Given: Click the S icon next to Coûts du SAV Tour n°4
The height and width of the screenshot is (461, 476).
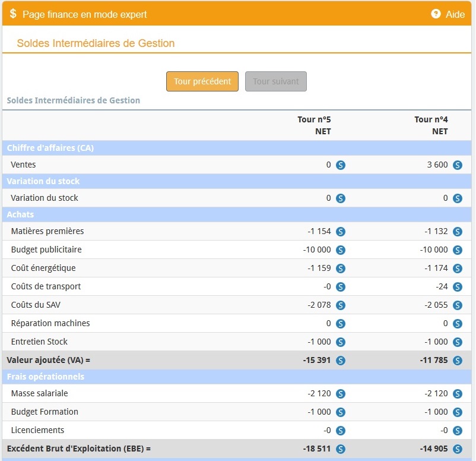Looking at the screenshot, I should [457, 305].
